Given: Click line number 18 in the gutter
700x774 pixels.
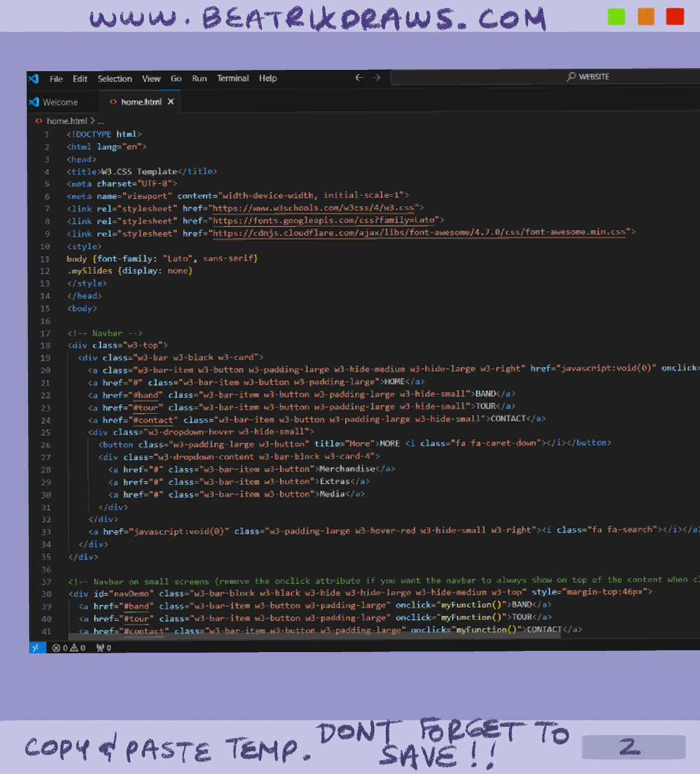Looking at the screenshot, I should (x=45, y=345).
